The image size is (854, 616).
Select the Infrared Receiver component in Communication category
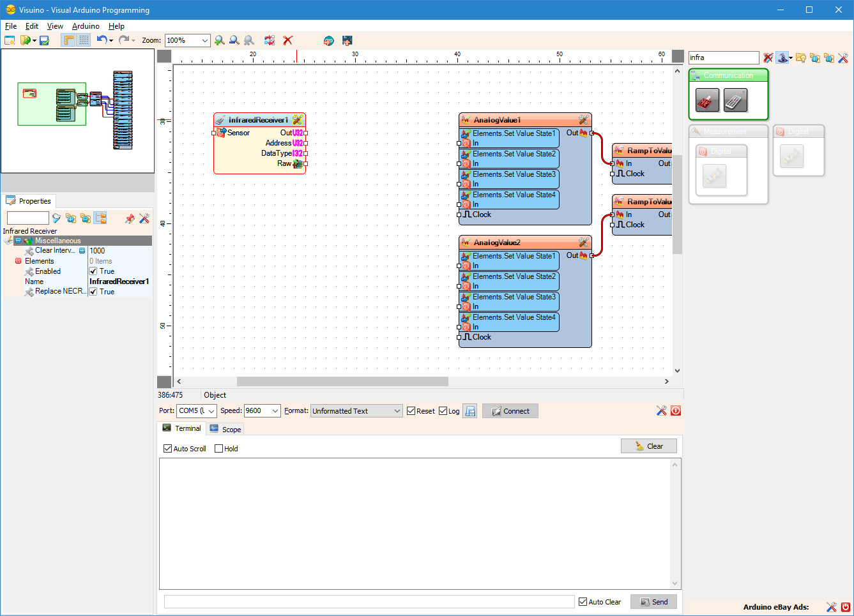[x=707, y=100]
